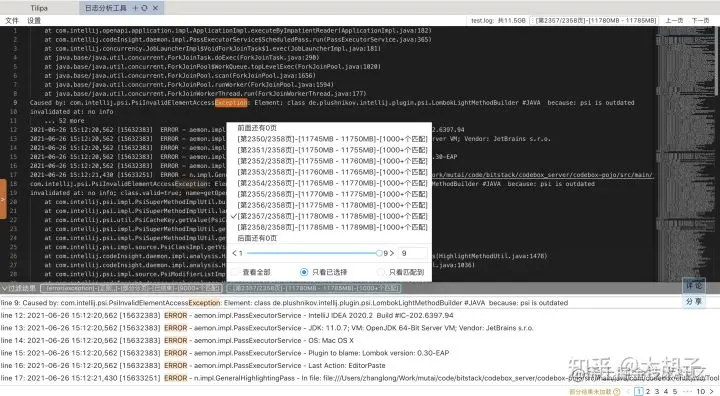Click the code minimap on the right
Viewport: 720px width, 396px height.
687,154
